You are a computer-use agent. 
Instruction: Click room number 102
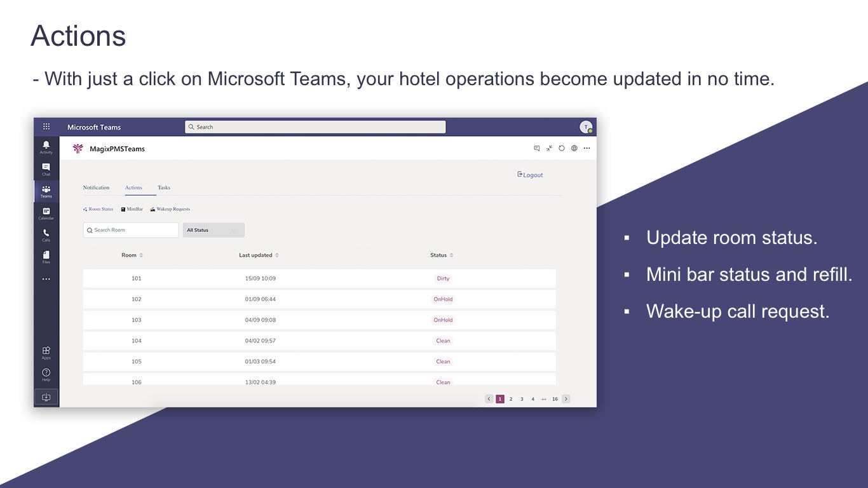[137, 299]
